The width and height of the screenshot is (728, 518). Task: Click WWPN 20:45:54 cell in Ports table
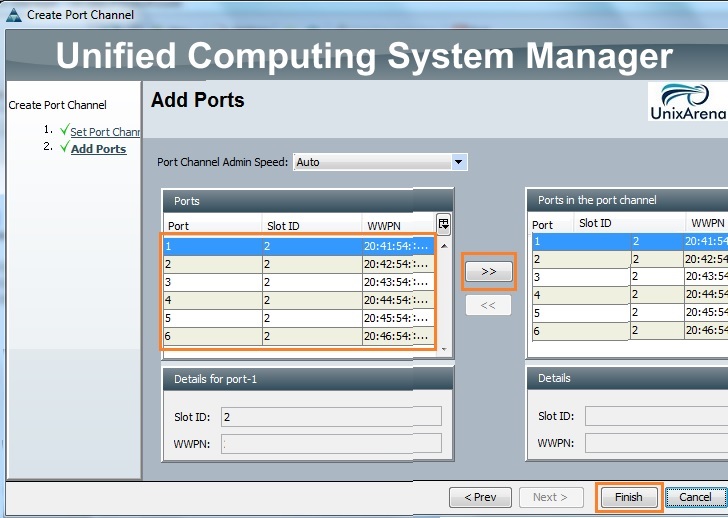pyautogui.click(x=398, y=318)
